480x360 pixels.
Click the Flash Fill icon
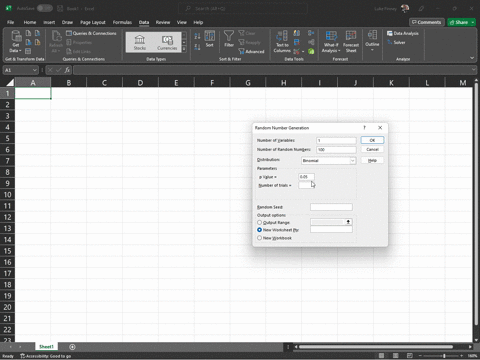[x=297, y=33]
